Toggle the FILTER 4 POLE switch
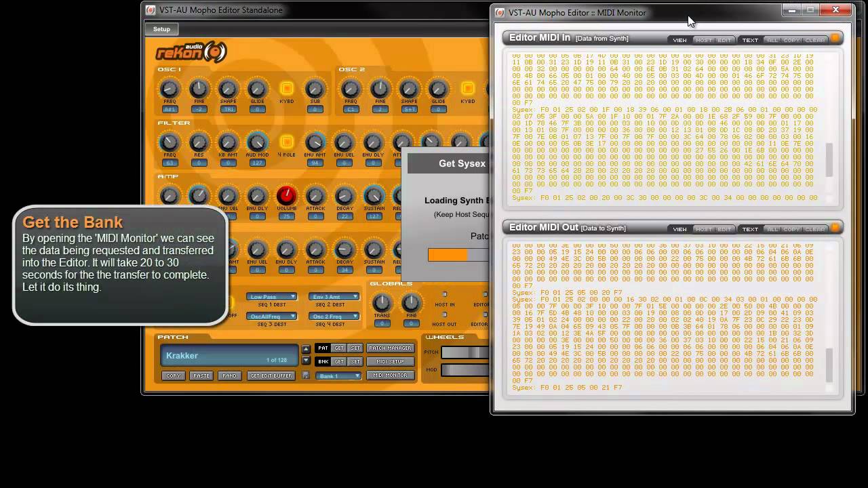868x488 pixels. pos(286,142)
